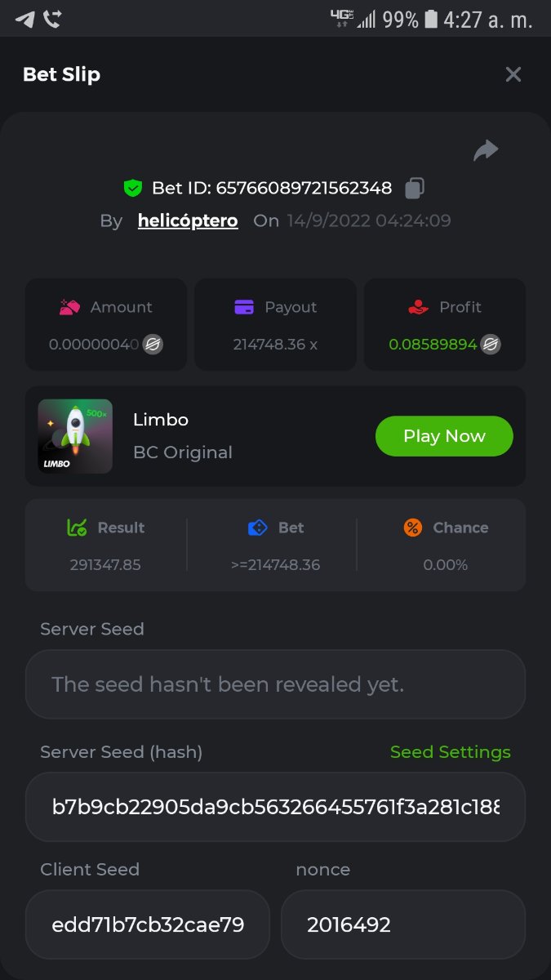The image size is (551, 980).
Task: Tap the Telegram notification icon in status bar
Action: [25, 19]
